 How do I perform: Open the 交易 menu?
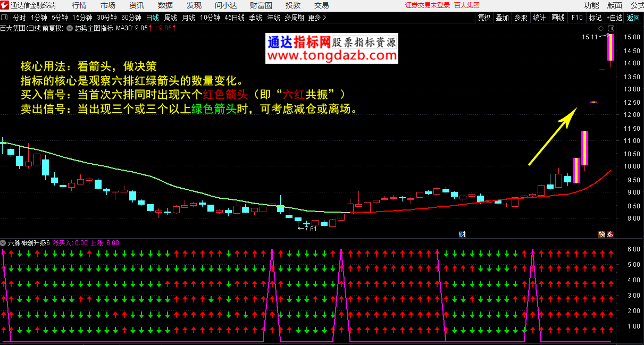pyautogui.click(x=322, y=5)
